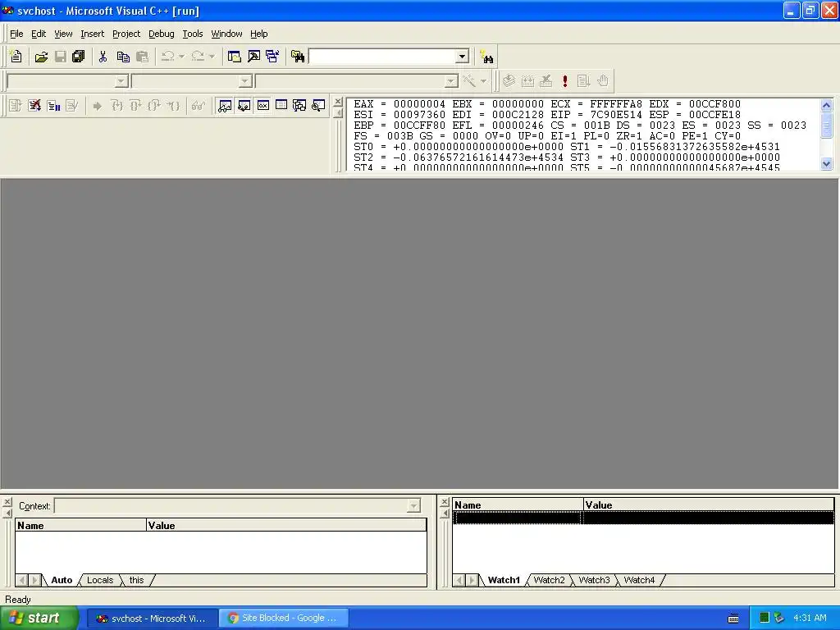This screenshot has width=840, height=630.
Task: Open the Redo history dropdown arrow
Action: 212,57
